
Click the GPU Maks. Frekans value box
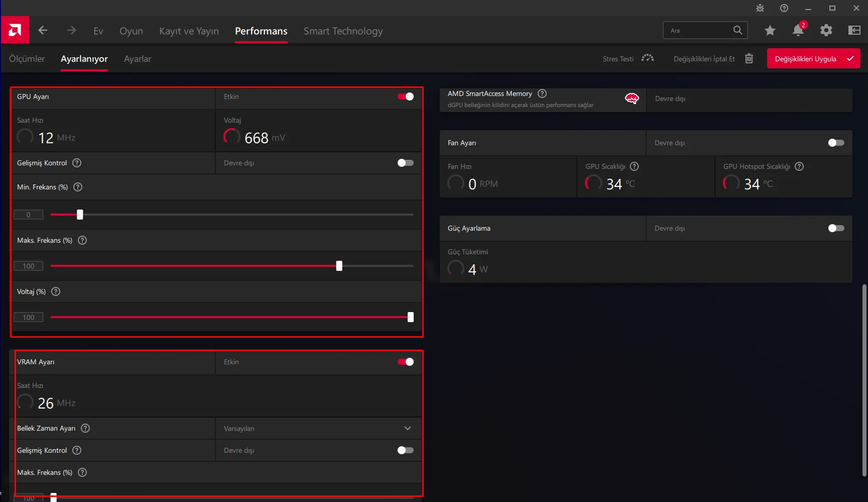pyautogui.click(x=29, y=266)
